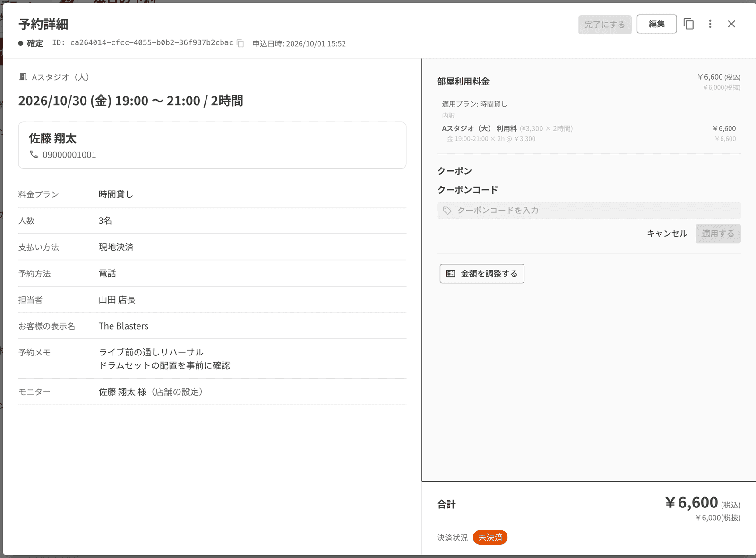The width and height of the screenshot is (756, 558).
Task: Click the 現地決済 payment method value
Action: 116,247
